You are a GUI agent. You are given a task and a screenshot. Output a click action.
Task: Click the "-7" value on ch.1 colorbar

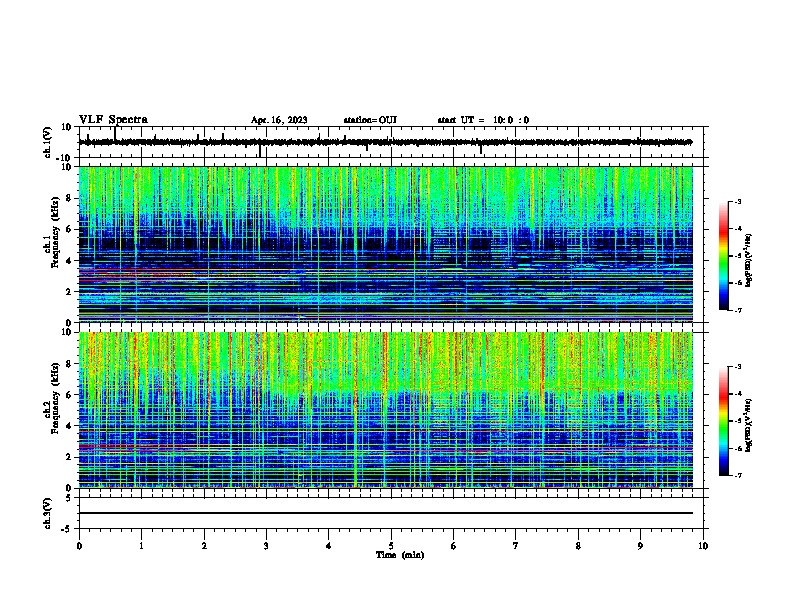pos(738,310)
